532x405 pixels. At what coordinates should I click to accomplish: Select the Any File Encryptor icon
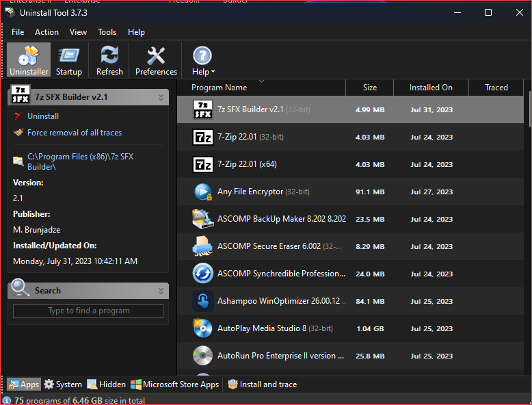tap(203, 192)
